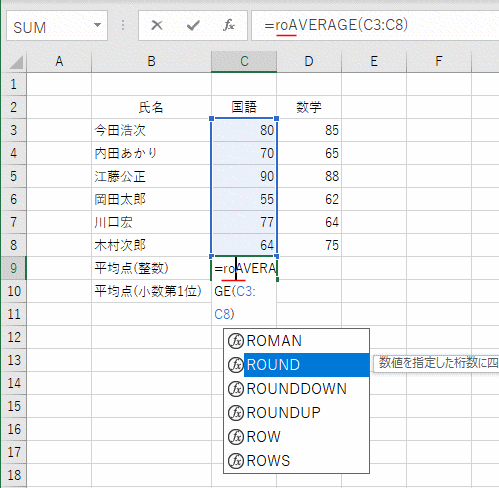Cancel formula entry with the X icon

click(x=156, y=25)
